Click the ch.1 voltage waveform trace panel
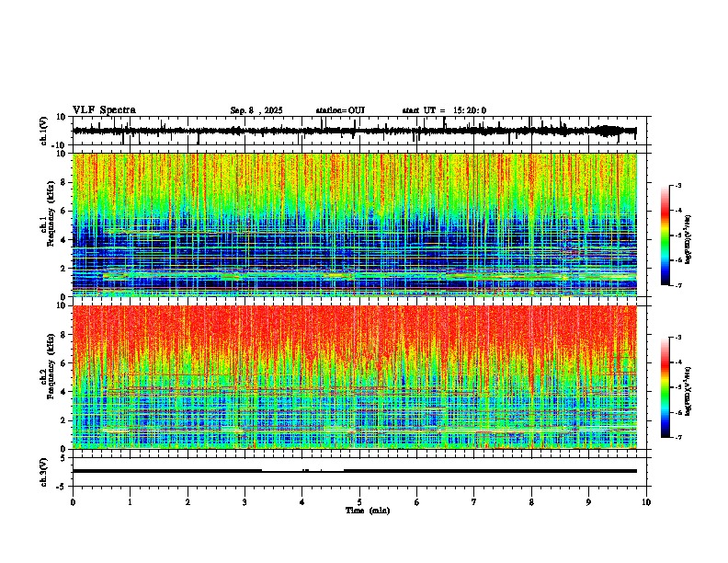This screenshot has height=563, width=728. pyautogui.click(x=361, y=131)
